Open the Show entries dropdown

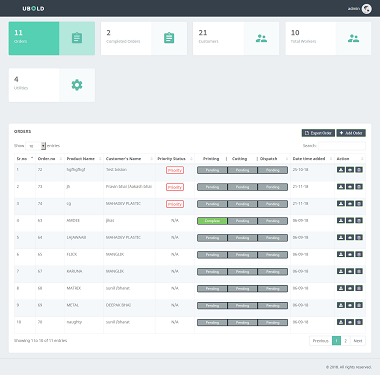tap(36, 146)
